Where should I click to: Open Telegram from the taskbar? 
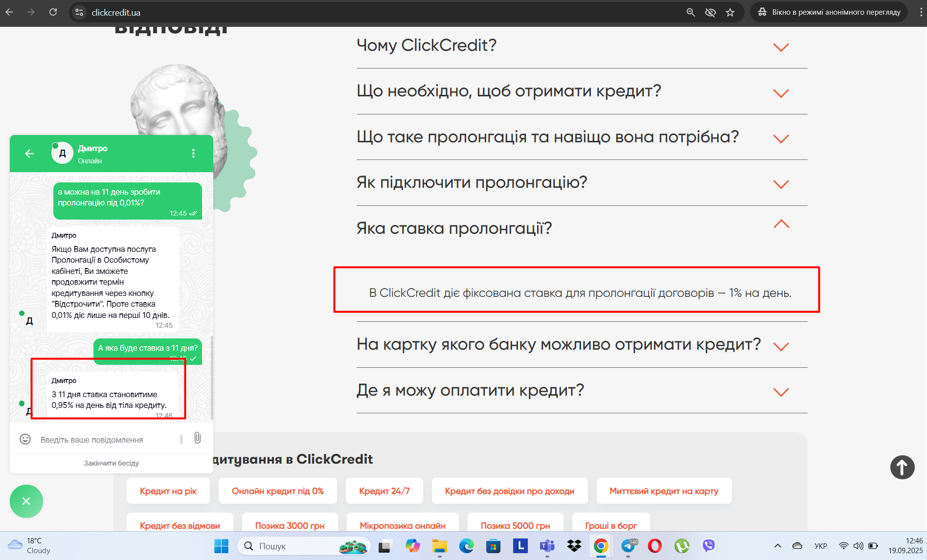pos(628,546)
